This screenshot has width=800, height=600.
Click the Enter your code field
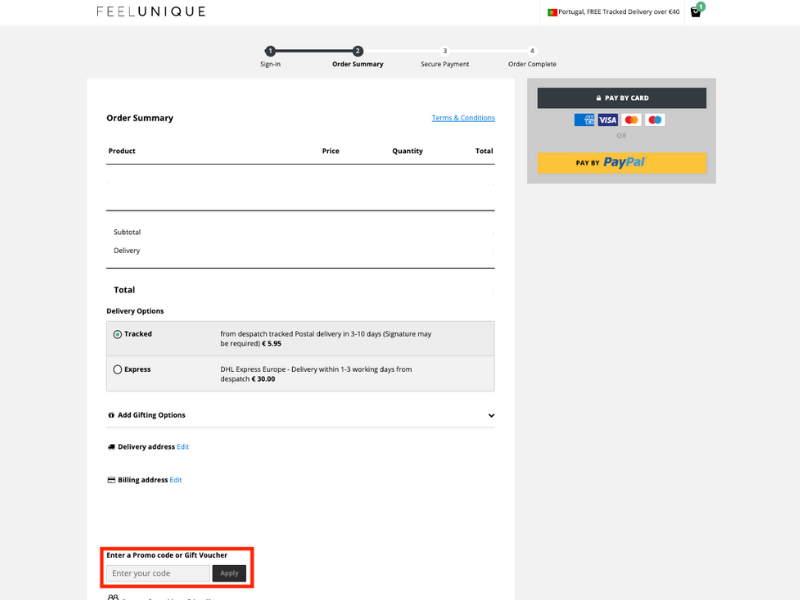point(158,573)
